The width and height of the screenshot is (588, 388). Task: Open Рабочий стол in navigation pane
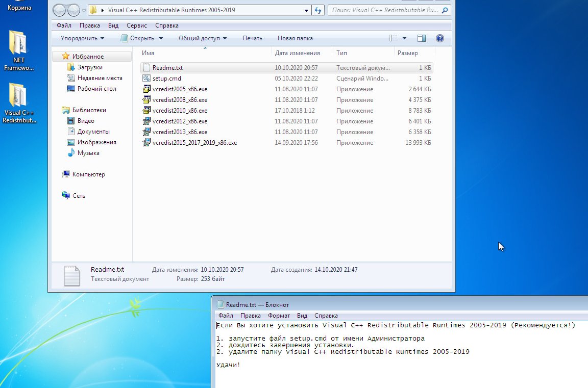point(97,89)
